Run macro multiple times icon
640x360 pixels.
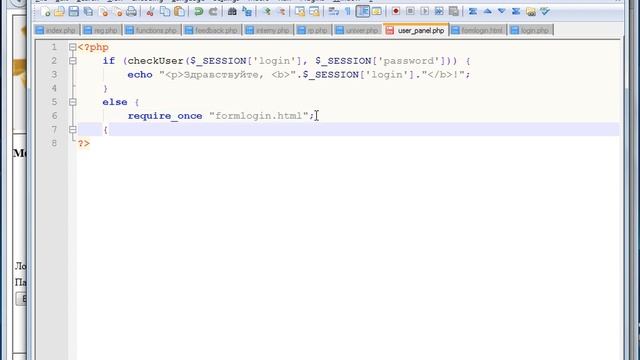[439, 11]
